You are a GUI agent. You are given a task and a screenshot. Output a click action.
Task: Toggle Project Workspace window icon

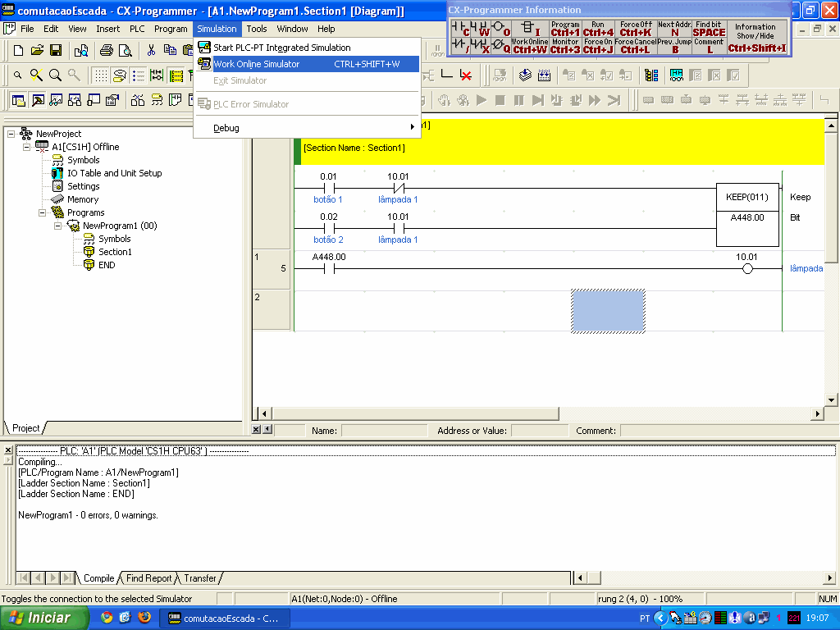[19, 100]
